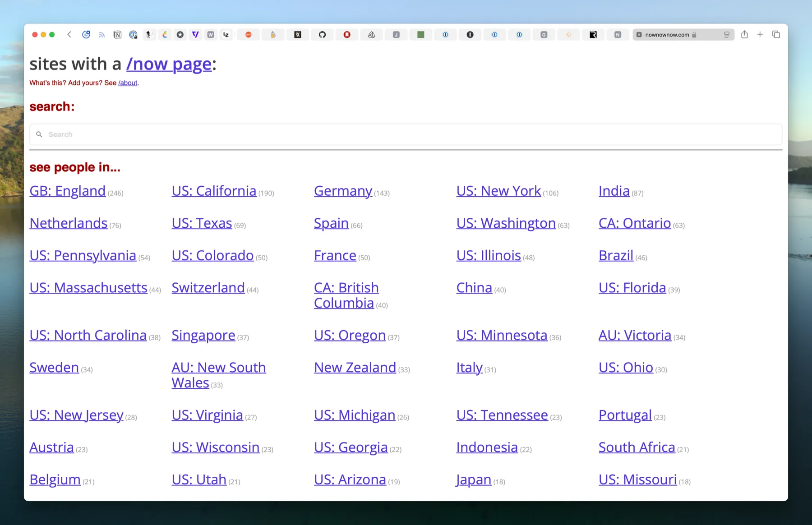Follow the /about link
Viewport: 812px width, 525px height.
coord(128,83)
